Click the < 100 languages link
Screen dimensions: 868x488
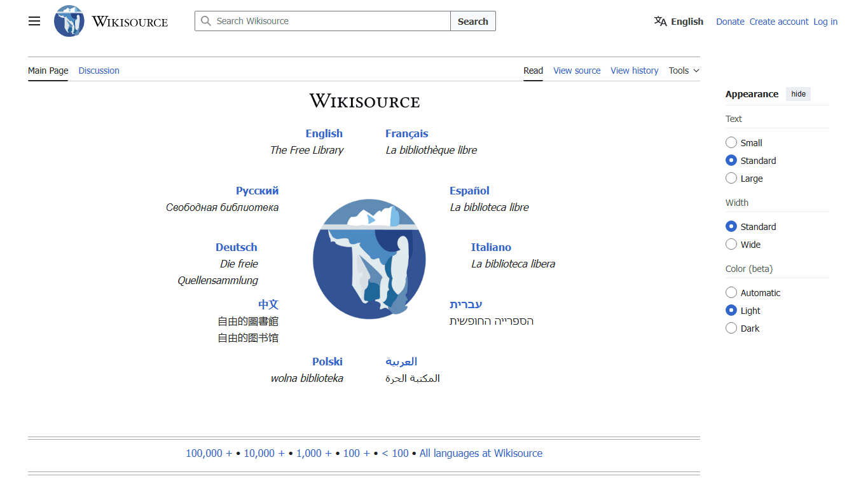tap(395, 453)
